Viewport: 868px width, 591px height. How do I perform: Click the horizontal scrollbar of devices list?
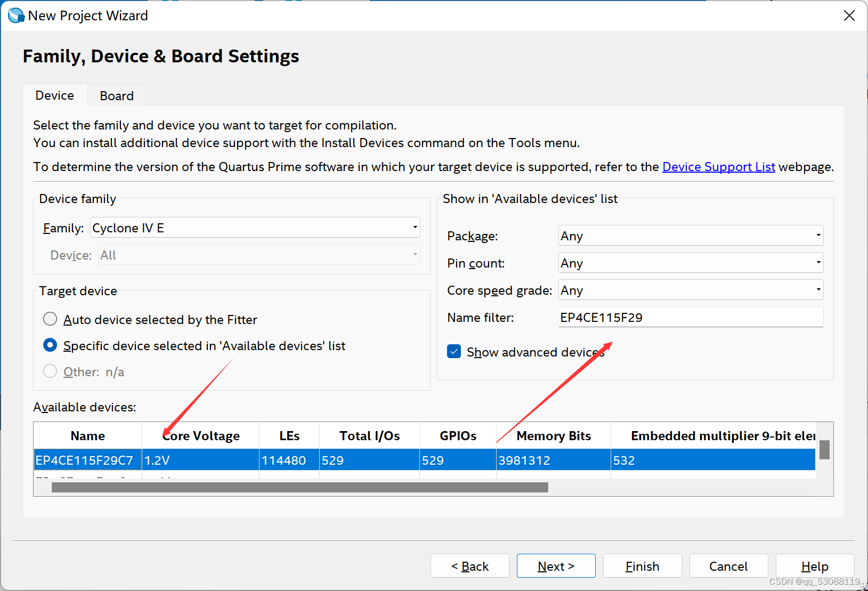pos(300,487)
